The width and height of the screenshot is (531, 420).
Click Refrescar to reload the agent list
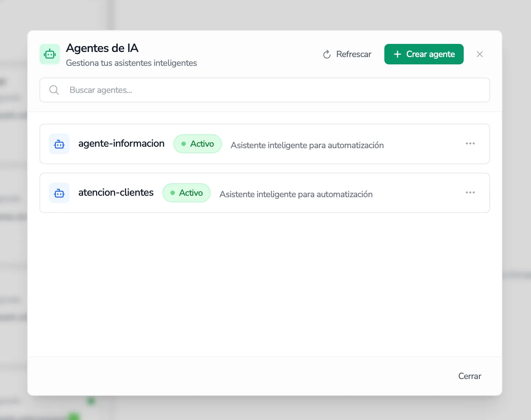[353, 54]
